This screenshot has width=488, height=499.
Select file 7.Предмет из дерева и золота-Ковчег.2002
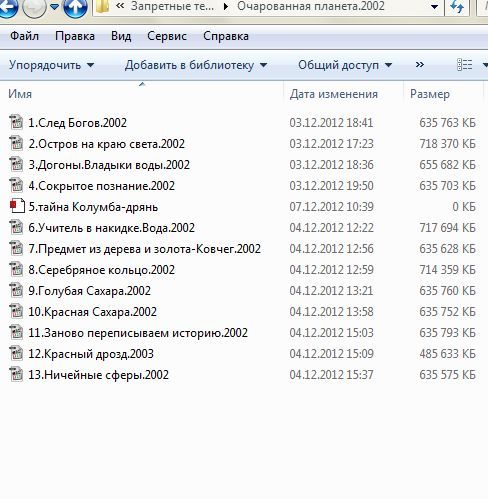pyautogui.click(x=144, y=249)
